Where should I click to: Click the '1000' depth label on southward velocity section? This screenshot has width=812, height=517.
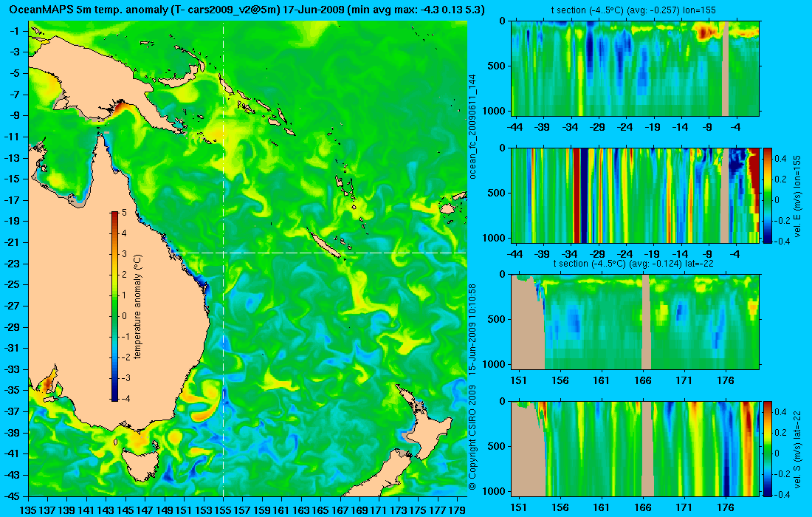tap(495, 491)
